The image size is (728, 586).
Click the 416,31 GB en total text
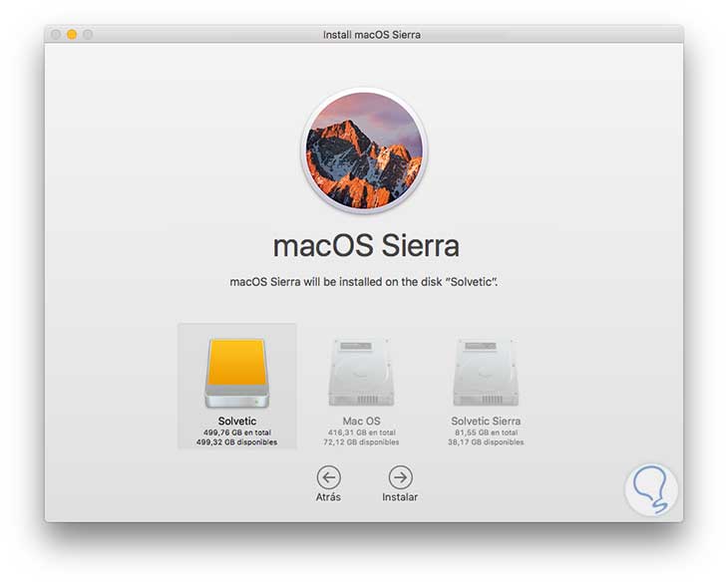coord(362,433)
